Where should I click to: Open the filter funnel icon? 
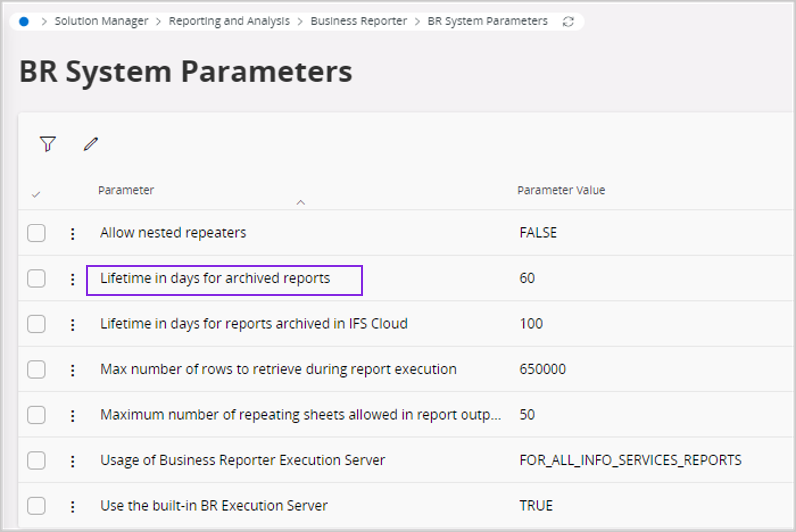coord(48,144)
